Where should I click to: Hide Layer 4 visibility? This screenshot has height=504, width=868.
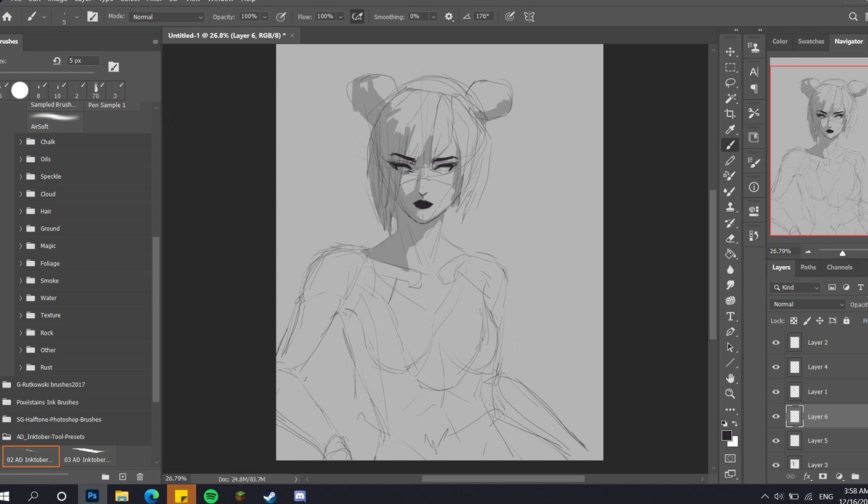point(776,367)
